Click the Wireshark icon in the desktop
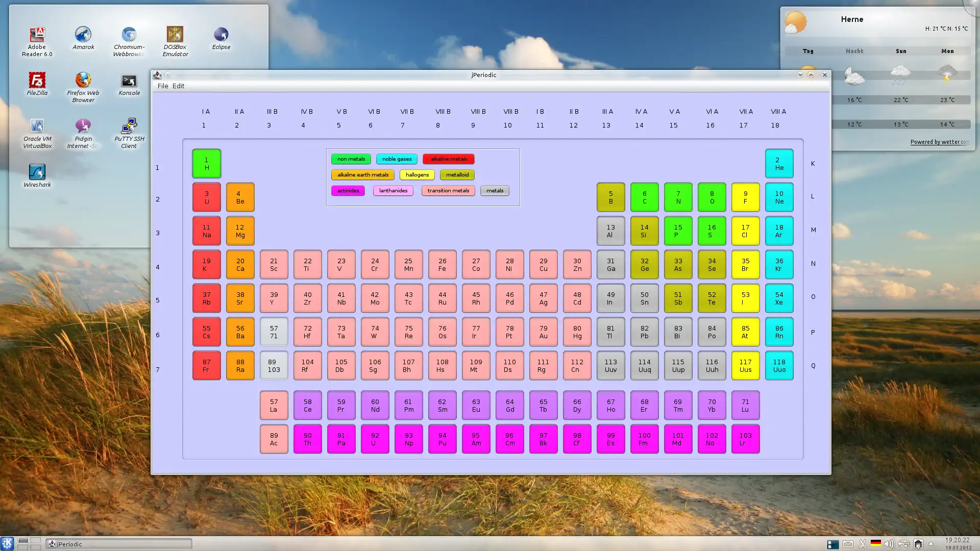Screen dimensions: 980x551 pos(37,171)
